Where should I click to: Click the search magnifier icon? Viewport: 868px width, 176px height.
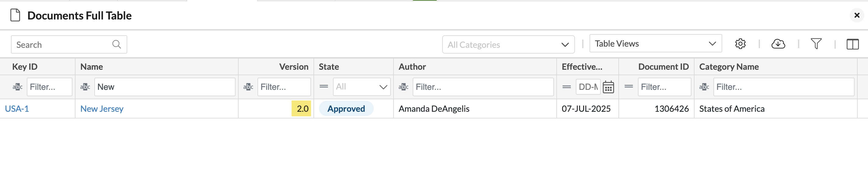point(117,44)
